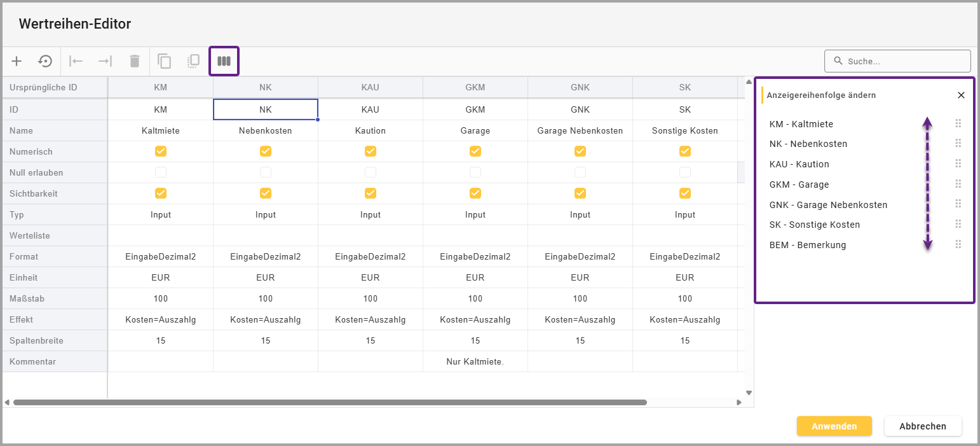This screenshot has width=980, height=446.
Task: Click the Anwenden button
Action: point(834,426)
